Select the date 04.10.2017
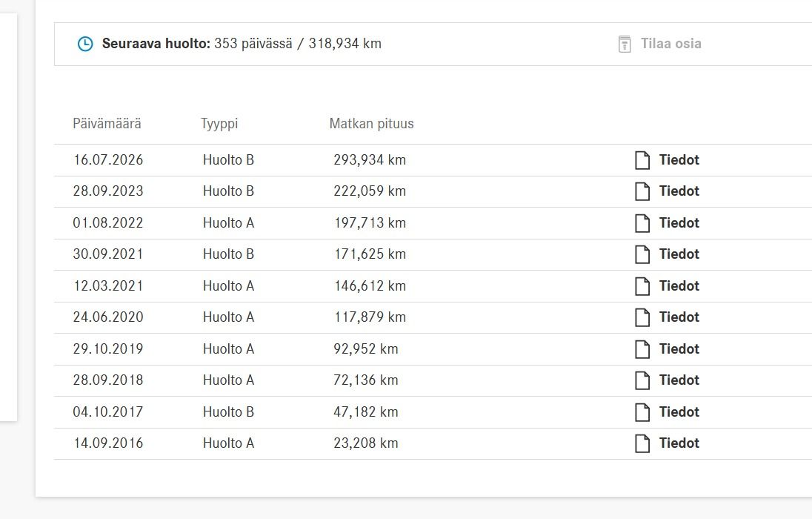Viewport: 812px width, 519px height. coord(108,411)
